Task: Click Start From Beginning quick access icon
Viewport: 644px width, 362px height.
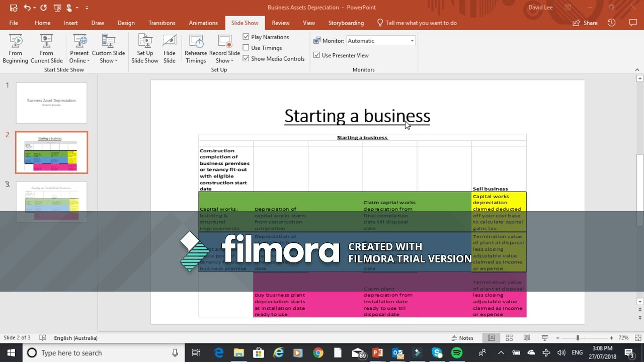Action: click(57, 8)
